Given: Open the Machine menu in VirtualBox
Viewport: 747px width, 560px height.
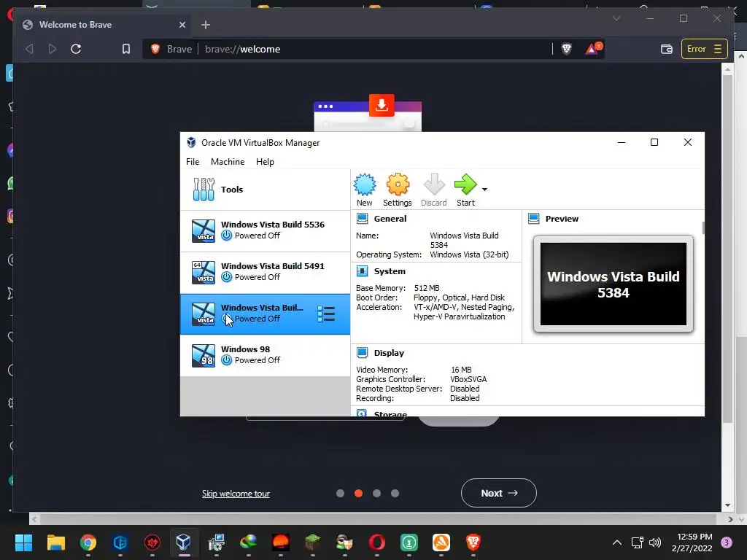Looking at the screenshot, I should (228, 162).
